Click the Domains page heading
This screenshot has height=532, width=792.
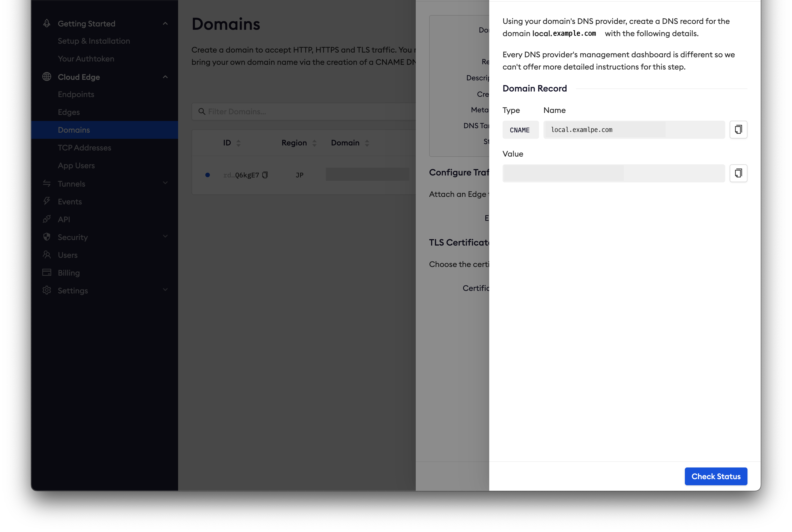pyautogui.click(x=226, y=24)
